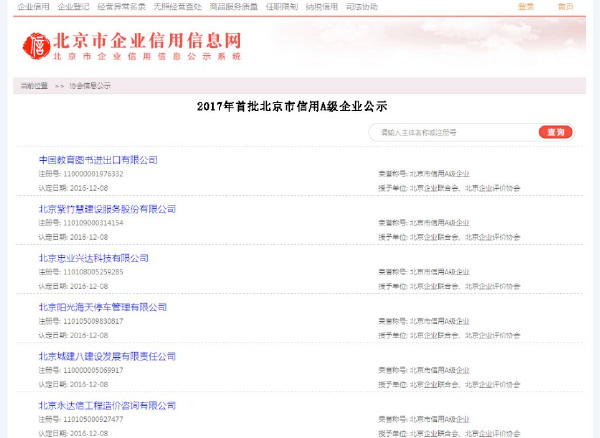Click registration number 110105000927477
The height and width of the screenshot is (438, 600).
[93, 419]
